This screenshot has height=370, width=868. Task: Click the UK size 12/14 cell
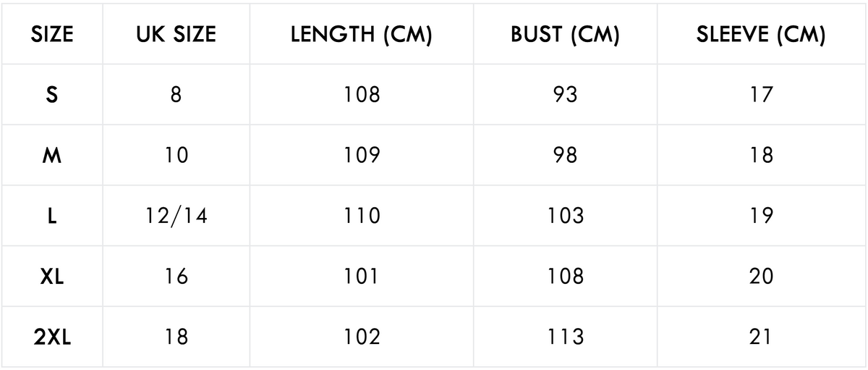[176, 216]
